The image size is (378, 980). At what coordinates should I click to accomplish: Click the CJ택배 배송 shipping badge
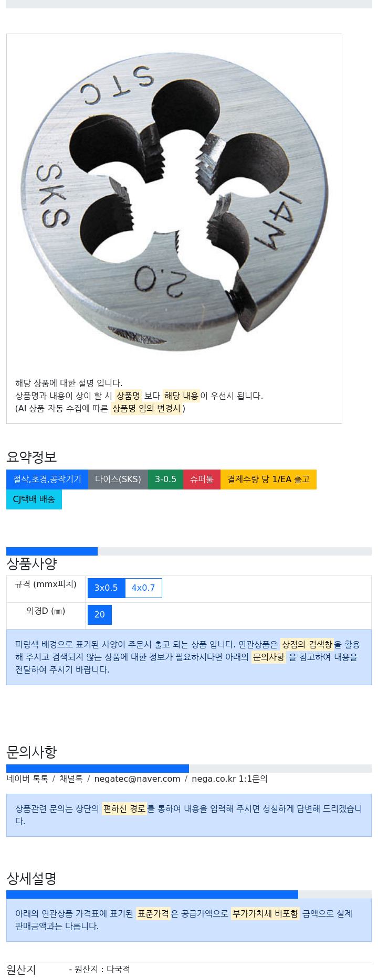point(34,499)
